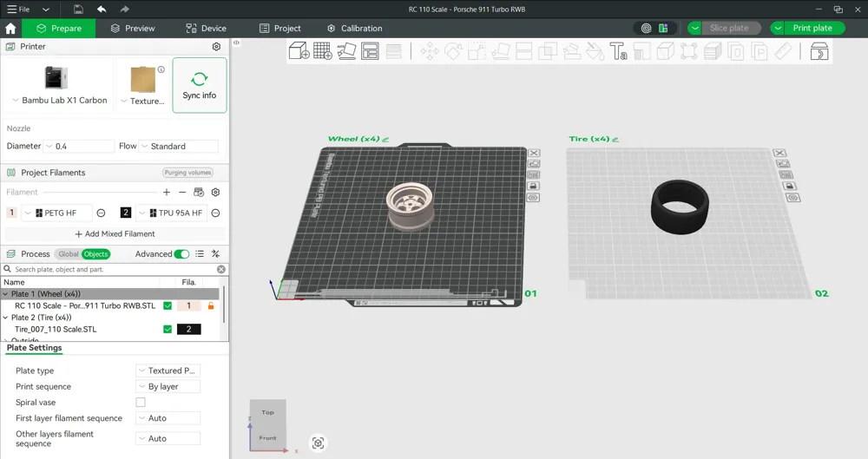Toggle the lock icon on Plate 01

(534, 186)
